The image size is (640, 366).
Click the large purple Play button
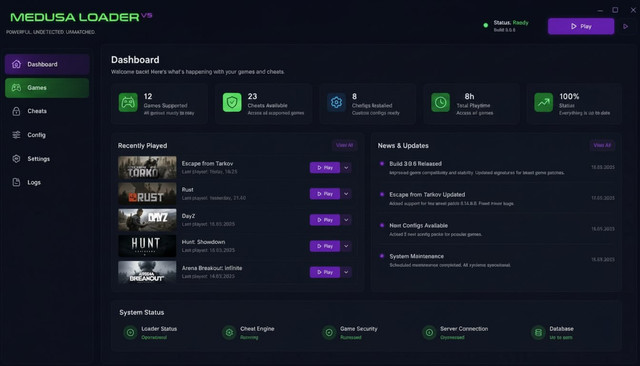click(581, 26)
